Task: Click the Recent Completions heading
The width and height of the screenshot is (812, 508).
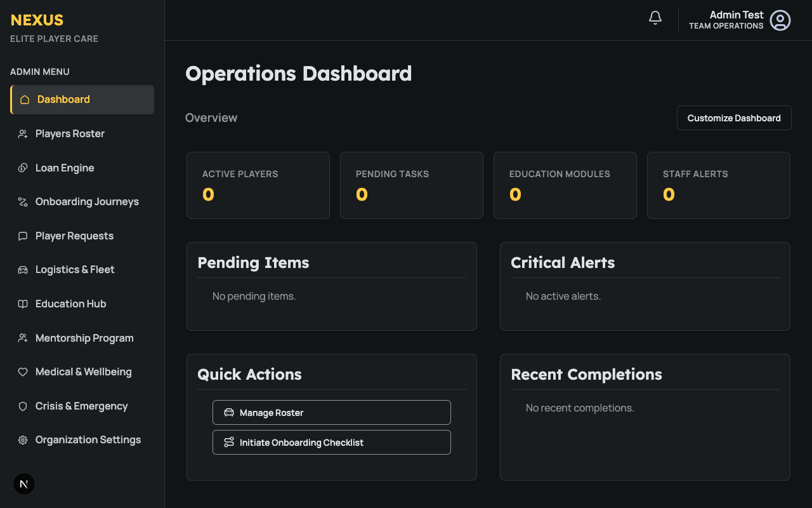Action: click(586, 375)
